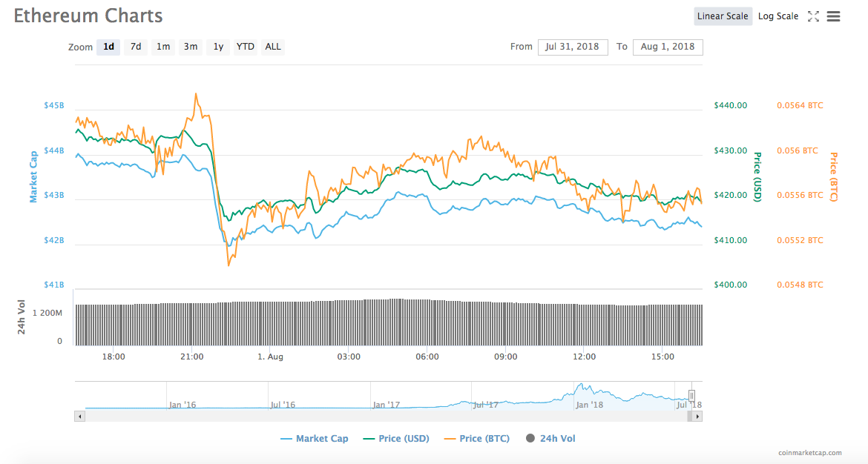Click the vertical Price (USD) axis title
The width and height of the screenshot is (868, 464).
click(757, 177)
